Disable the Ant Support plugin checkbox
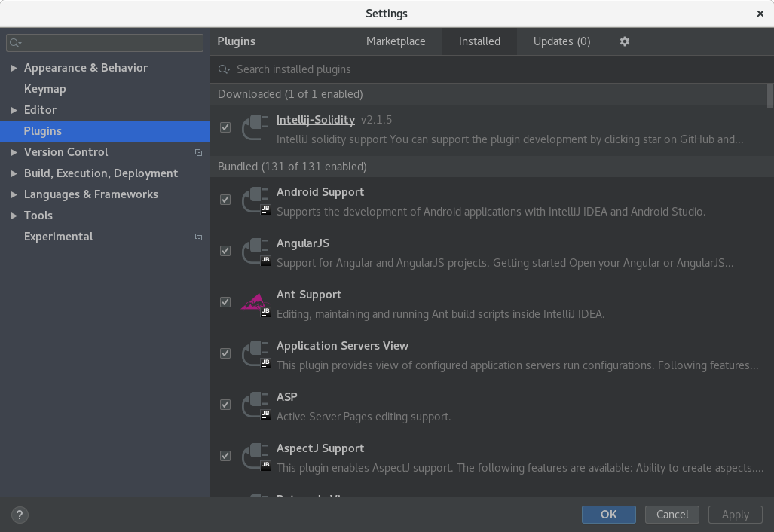Screen dimensions: 774x532 [225, 302]
